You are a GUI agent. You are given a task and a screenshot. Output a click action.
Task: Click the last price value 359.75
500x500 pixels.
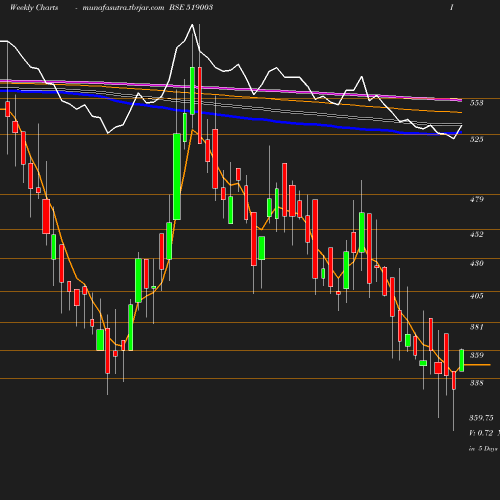481,418
